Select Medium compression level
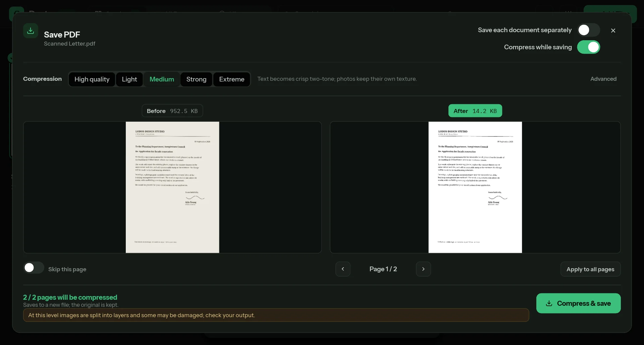644x345 pixels. 162,79
